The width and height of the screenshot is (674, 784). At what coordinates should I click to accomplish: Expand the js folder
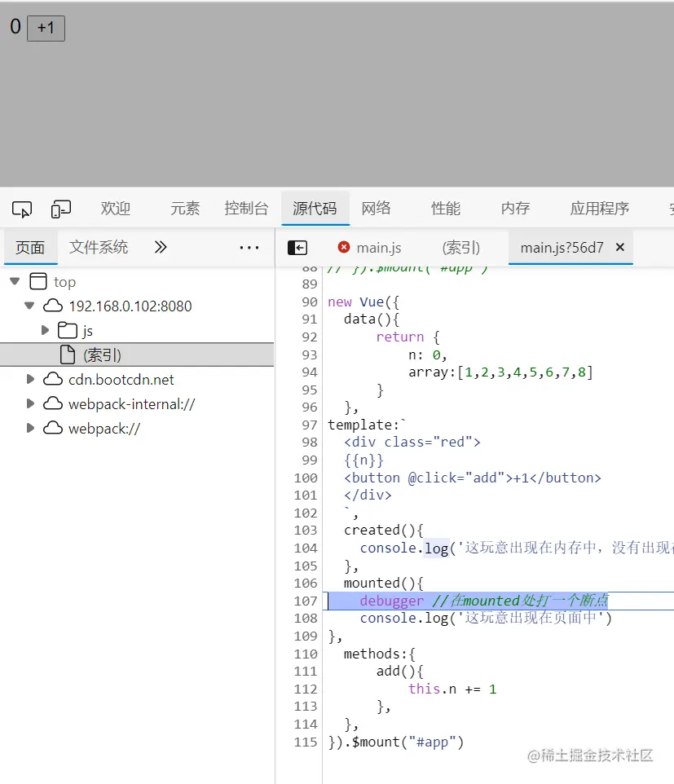coord(45,330)
